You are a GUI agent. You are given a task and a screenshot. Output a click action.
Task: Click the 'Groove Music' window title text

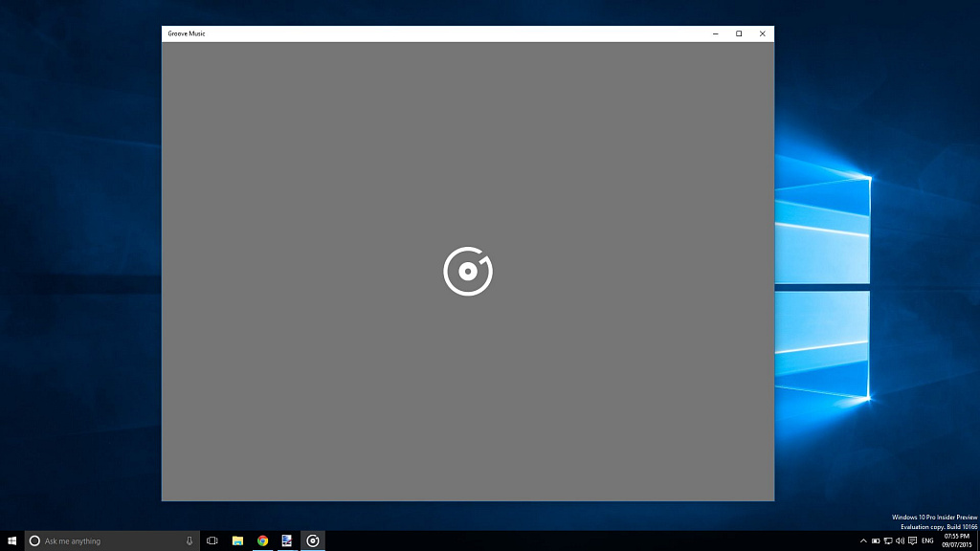[187, 33]
